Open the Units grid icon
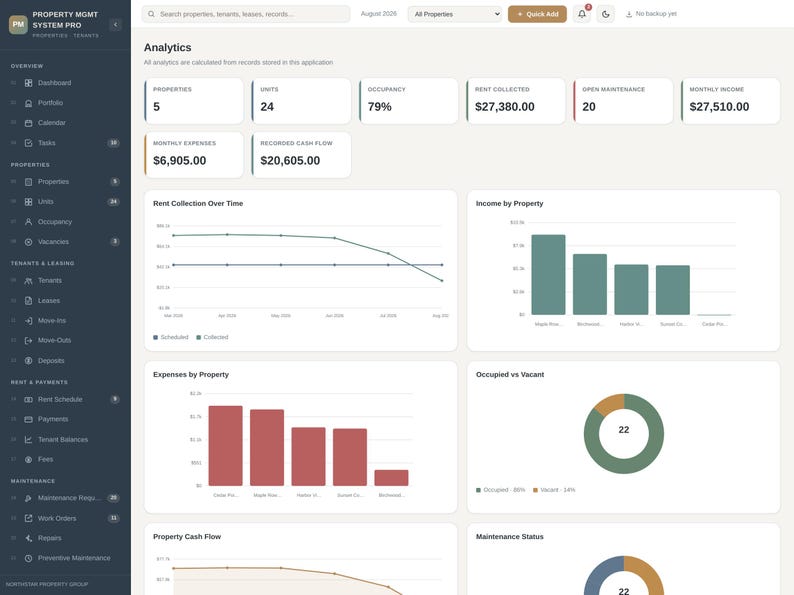794x595 pixels. point(28,202)
